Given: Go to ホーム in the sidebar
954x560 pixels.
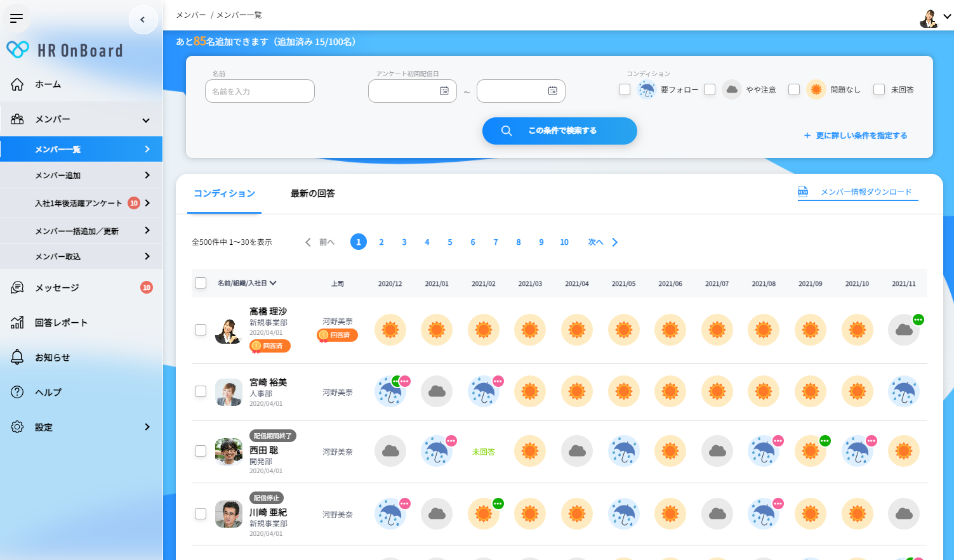Looking at the screenshot, I should click(x=81, y=84).
